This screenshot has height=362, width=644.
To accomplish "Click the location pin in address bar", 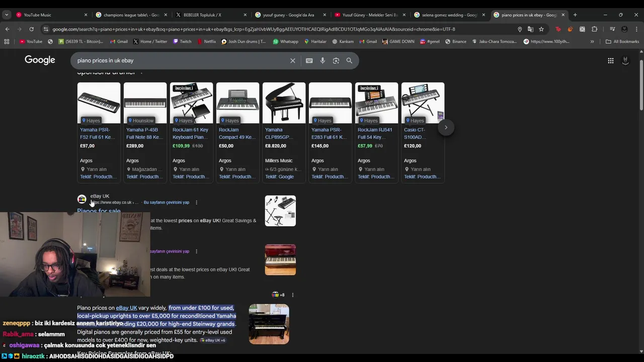I will (520, 29).
